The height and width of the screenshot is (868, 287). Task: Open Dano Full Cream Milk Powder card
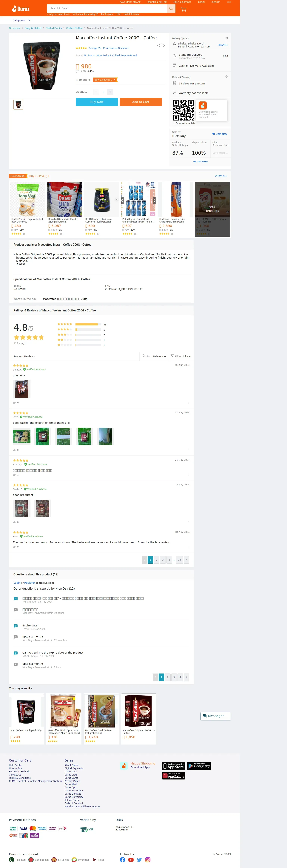coord(64,209)
